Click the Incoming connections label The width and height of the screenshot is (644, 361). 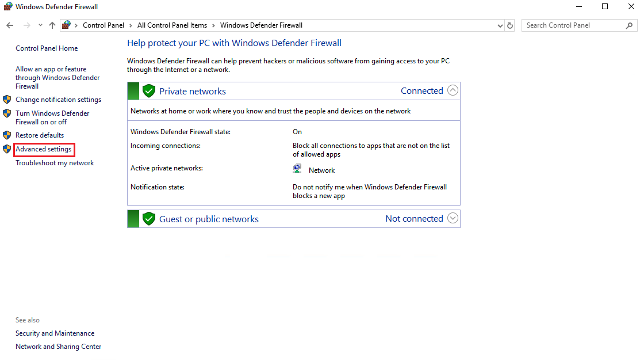point(166,146)
